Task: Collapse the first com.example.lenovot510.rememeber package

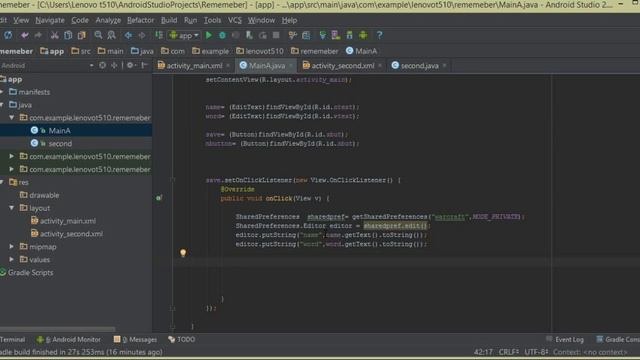Action: click(11, 118)
